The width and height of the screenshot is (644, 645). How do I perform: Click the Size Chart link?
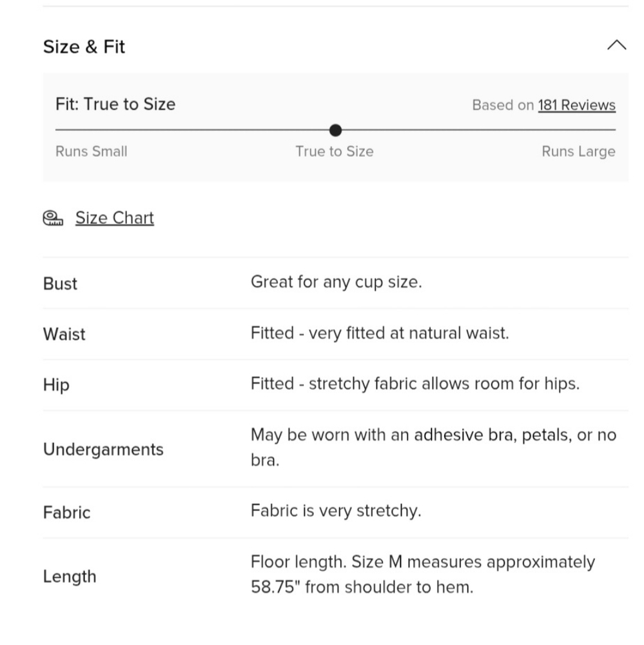click(x=115, y=218)
